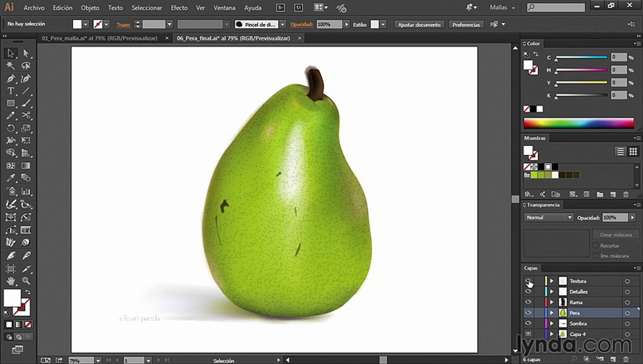The height and width of the screenshot is (364, 643).
Task: Open the zoom level 79% dropdown
Action: coord(98,360)
